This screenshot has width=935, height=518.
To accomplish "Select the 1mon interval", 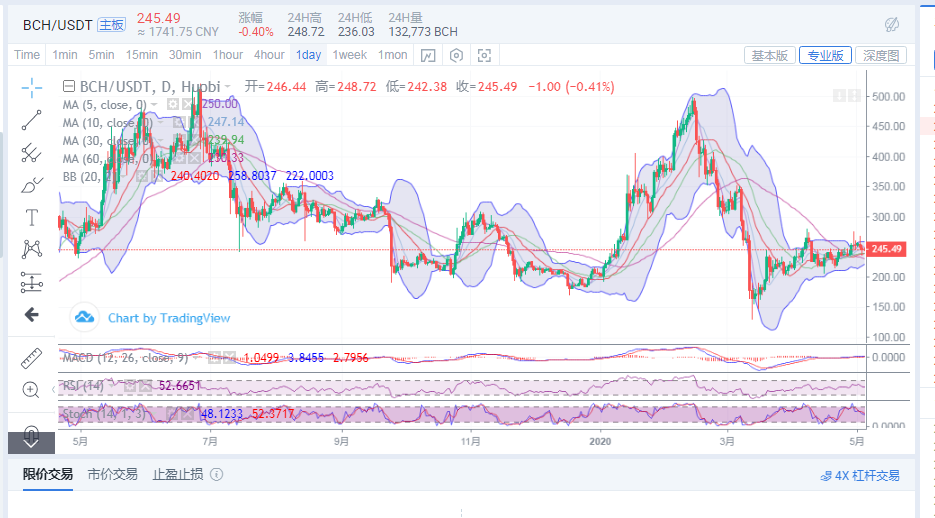I will [x=393, y=55].
